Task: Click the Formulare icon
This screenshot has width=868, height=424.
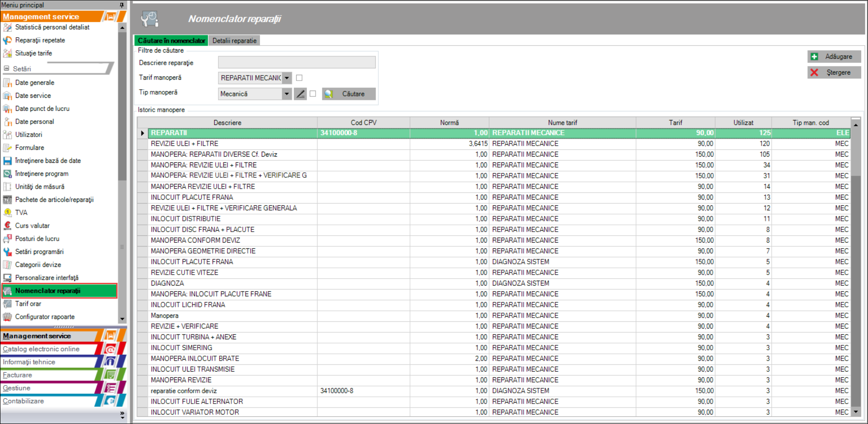Action: tap(7, 148)
